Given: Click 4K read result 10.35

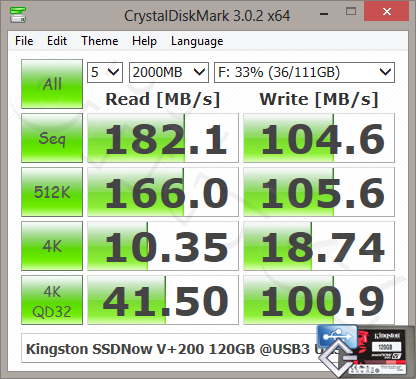Looking at the screenshot, I should pos(163,246).
